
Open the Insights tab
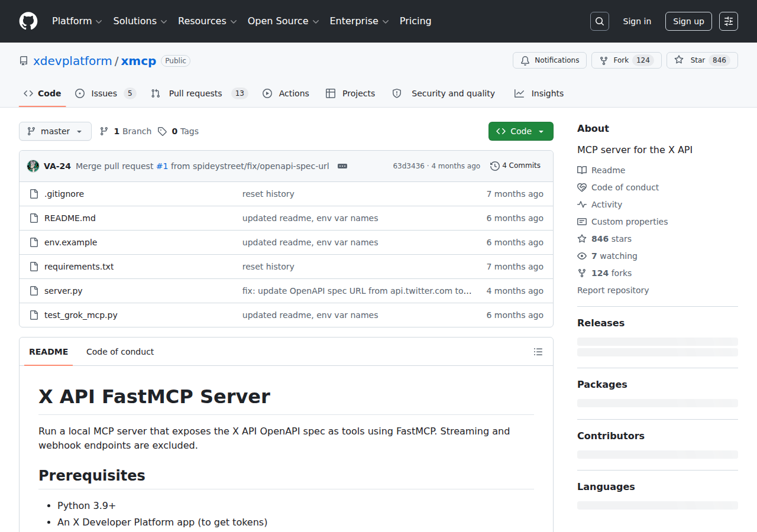[x=539, y=93]
